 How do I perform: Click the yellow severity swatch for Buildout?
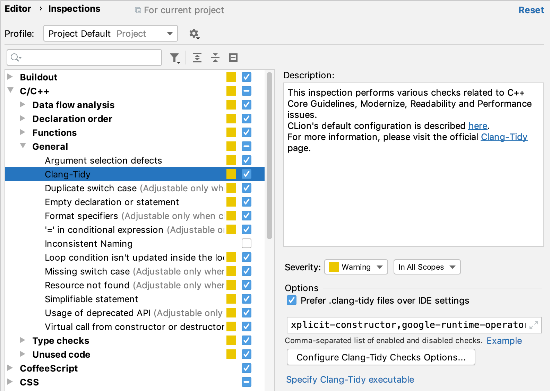pos(231,77)
